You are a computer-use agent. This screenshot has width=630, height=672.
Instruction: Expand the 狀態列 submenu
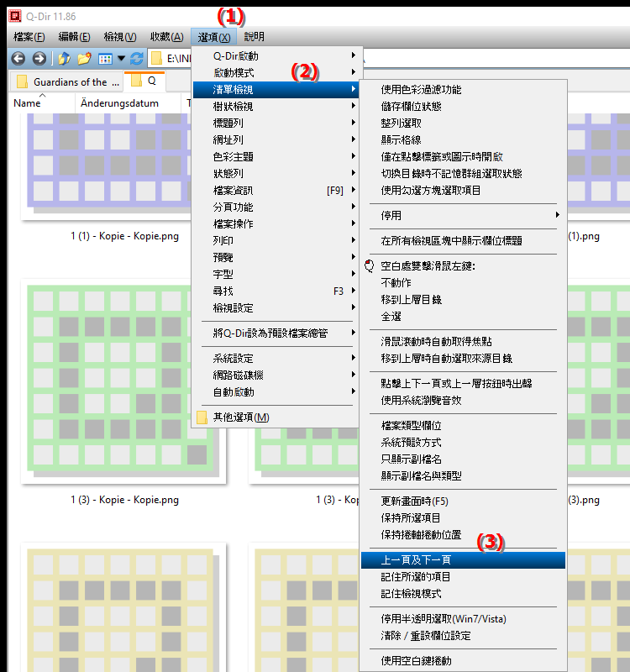pyautogui.click(x=276, y=174)
